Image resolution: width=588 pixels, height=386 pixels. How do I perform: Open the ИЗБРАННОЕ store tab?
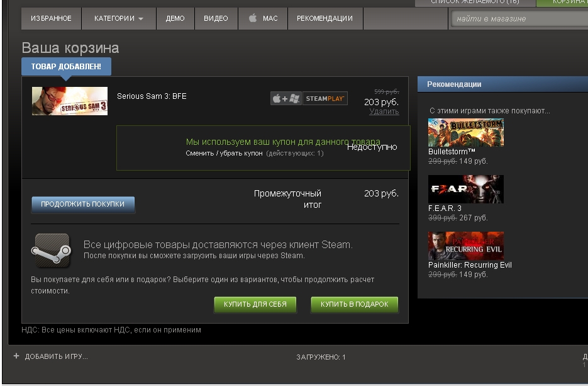(x=52, y=18)
